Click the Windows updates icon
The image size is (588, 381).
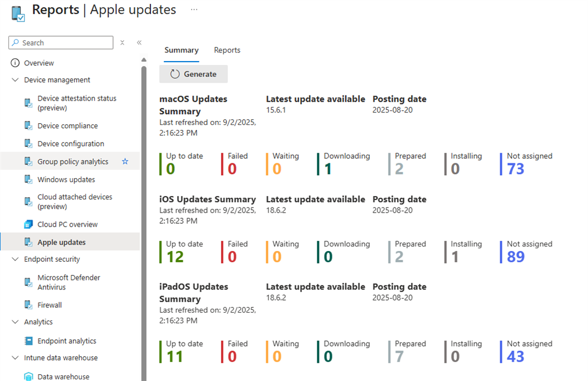[x=28, y=180]
